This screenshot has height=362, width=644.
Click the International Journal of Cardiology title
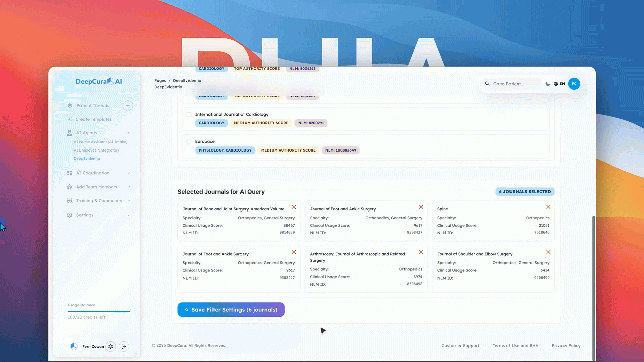pos(231,114)
